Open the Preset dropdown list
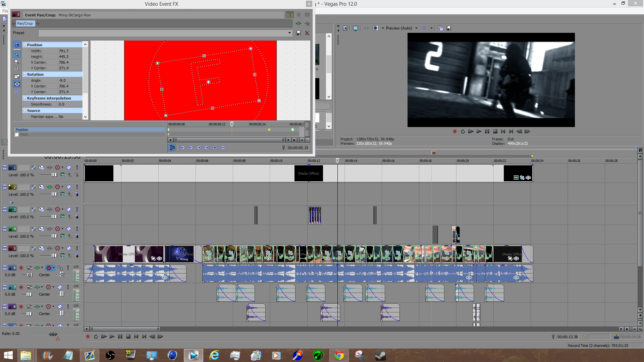 pyautogui.click(x=289, y=33)
